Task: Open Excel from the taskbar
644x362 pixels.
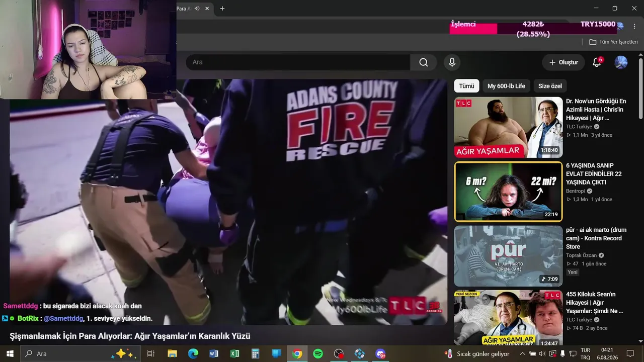Action: (234, 353)
